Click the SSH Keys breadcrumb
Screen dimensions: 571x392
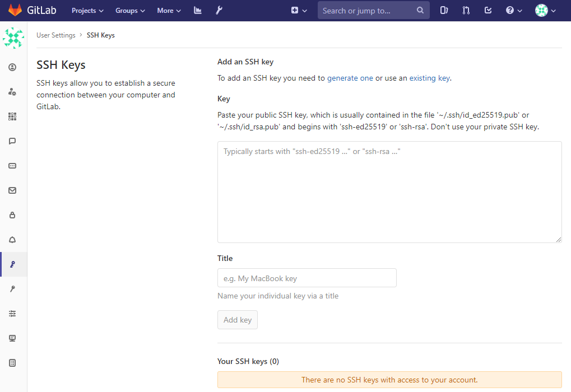tap(100, 35)
